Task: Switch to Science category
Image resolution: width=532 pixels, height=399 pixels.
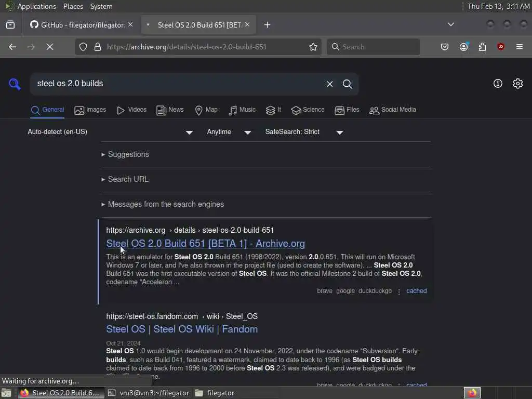Action: pos(308,110)
